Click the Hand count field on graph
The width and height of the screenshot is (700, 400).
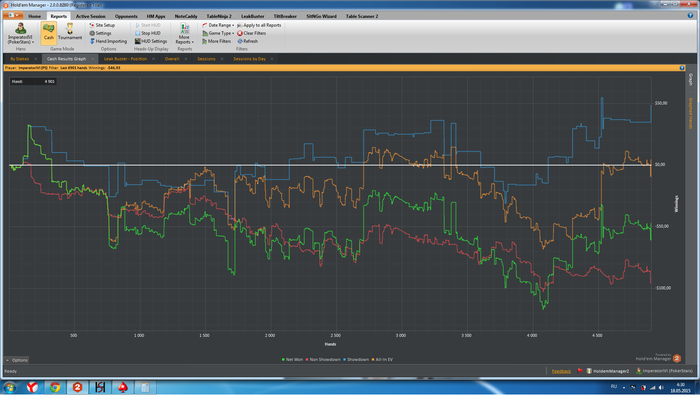pos(33,82)
